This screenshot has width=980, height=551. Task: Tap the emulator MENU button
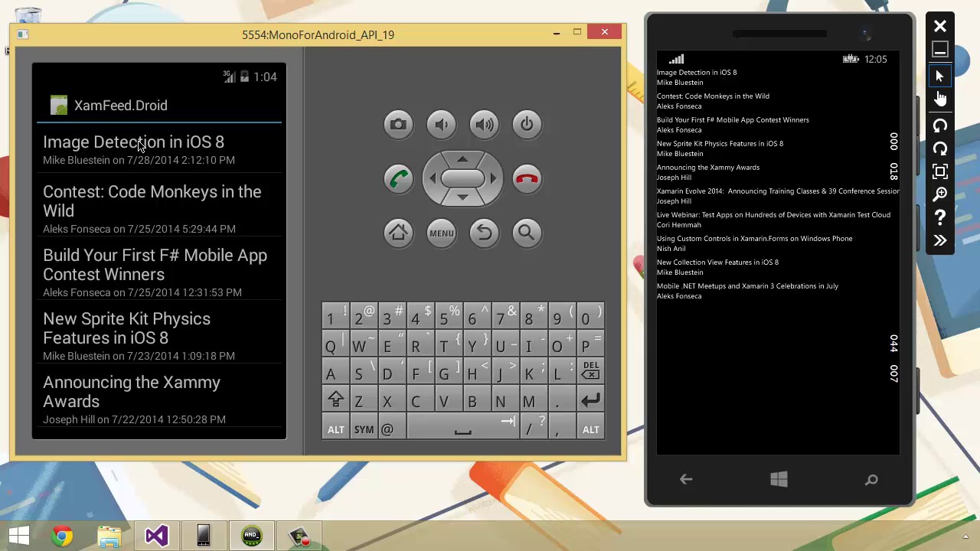tap(441, 233)
